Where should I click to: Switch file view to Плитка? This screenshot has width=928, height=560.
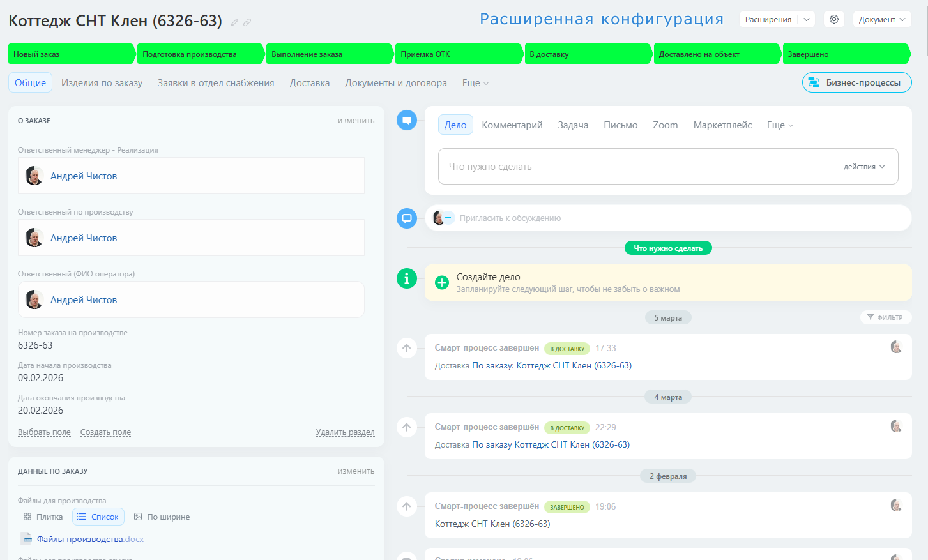click(x=43, y=517)
